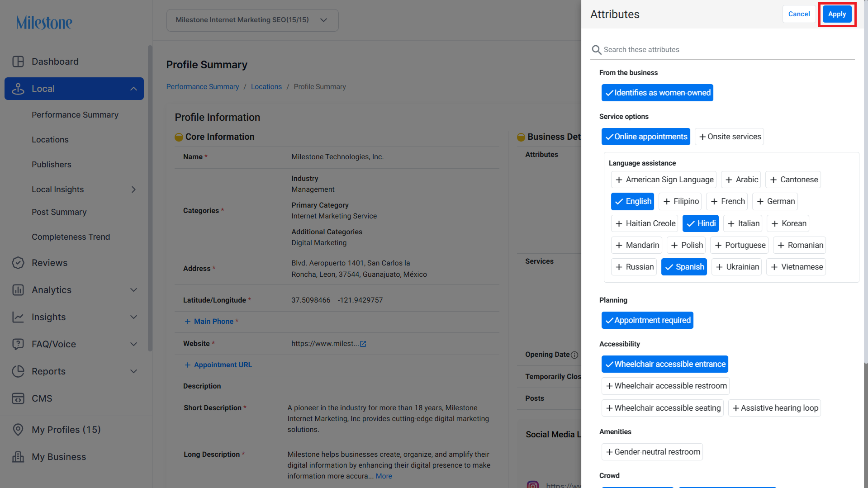Expand the Insights chevron

133,317
